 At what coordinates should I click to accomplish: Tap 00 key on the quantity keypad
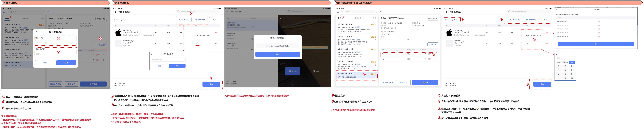572,78
